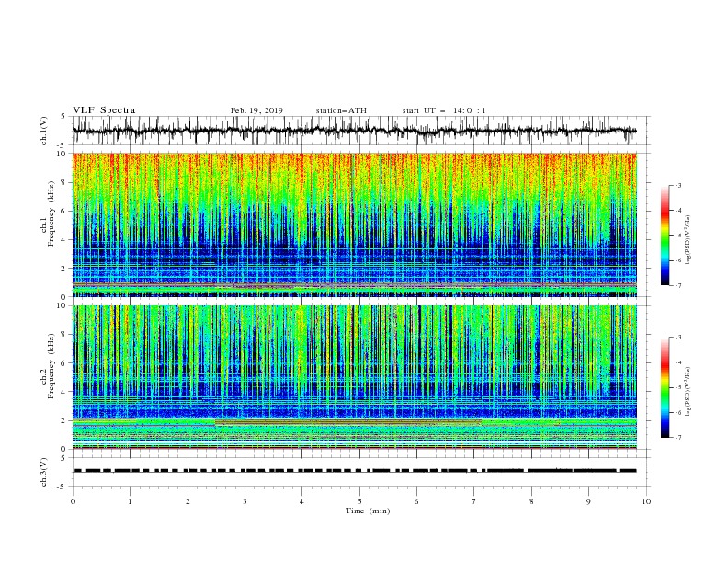Click the ch.1 spectrogram plot area

pyautogui.click(x=355, y=224)
